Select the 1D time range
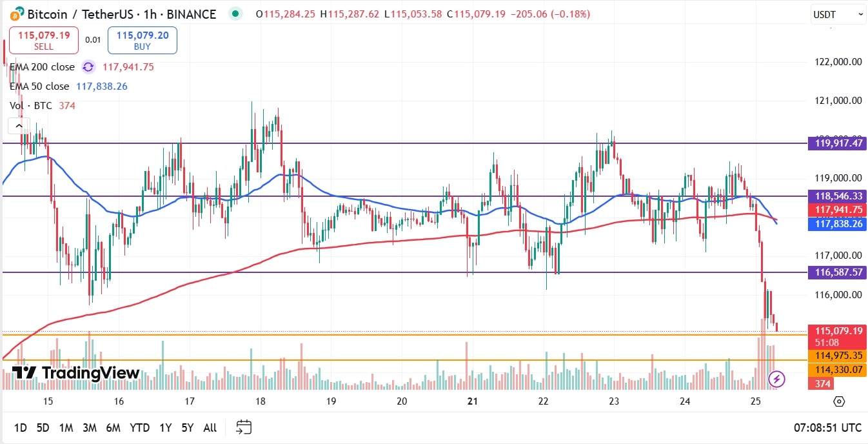 [21, 427]
